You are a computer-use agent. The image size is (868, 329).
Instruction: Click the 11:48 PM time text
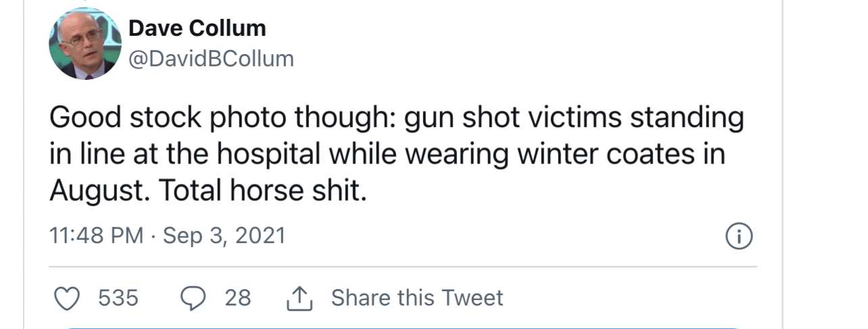97,236
